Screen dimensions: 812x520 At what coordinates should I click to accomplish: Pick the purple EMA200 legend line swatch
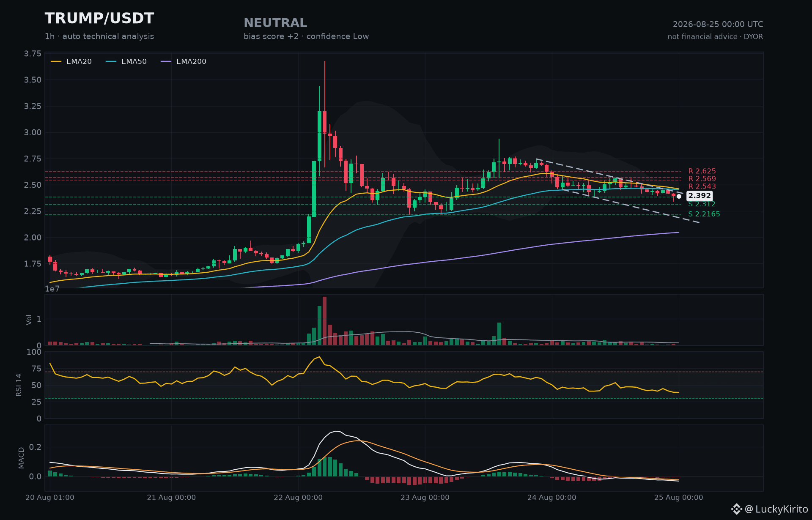166,62
